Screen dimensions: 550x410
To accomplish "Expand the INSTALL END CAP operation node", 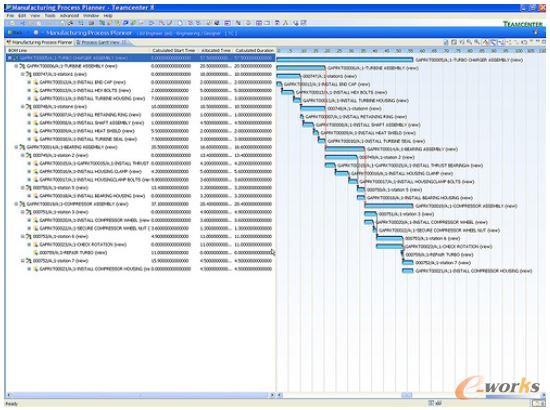I will [29, 82].
